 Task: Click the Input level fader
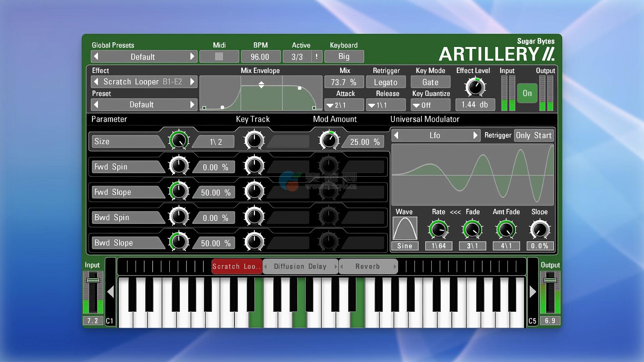pyautogui.click(x=93, y=280)
